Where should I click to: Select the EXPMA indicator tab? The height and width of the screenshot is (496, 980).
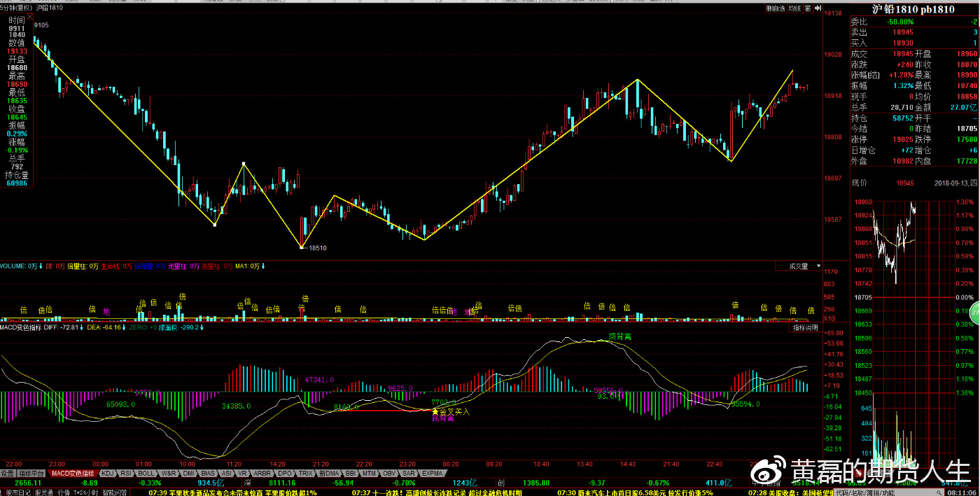tap(433, 474)
